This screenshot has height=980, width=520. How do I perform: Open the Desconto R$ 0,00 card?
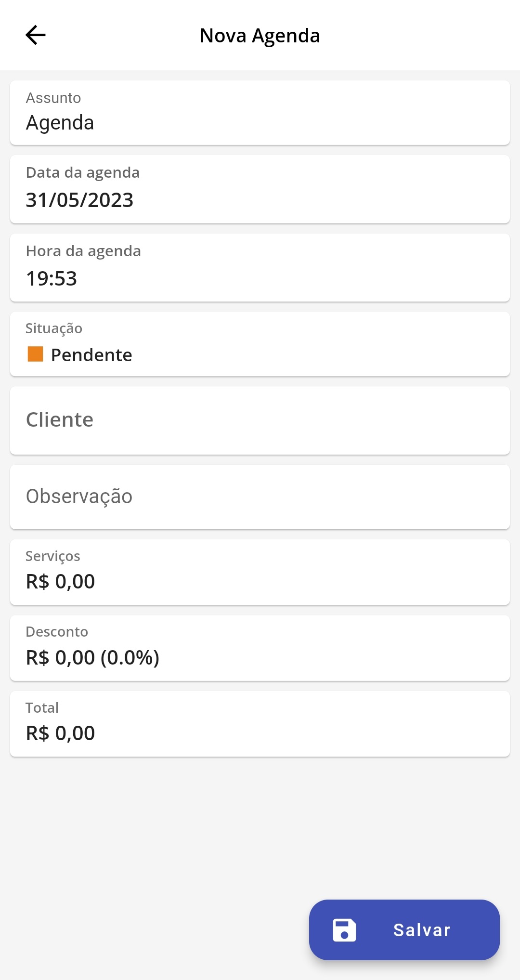(x=260, y=648)
